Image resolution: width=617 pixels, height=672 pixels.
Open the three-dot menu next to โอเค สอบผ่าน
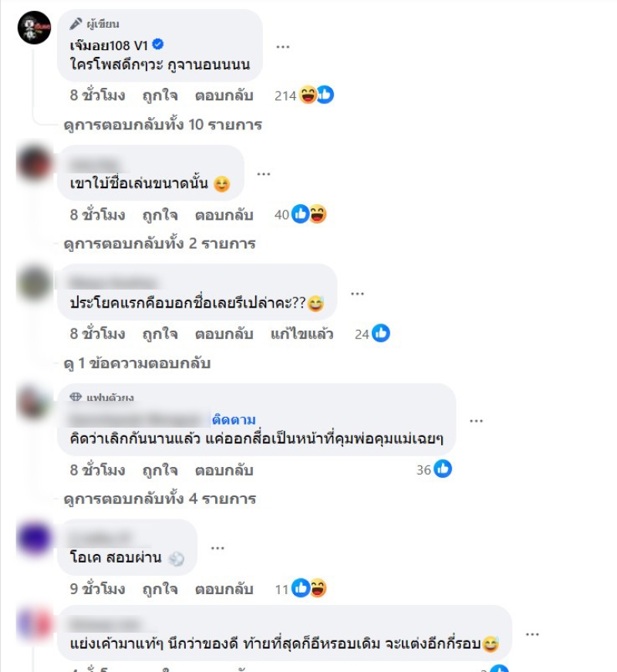point(217,548)
